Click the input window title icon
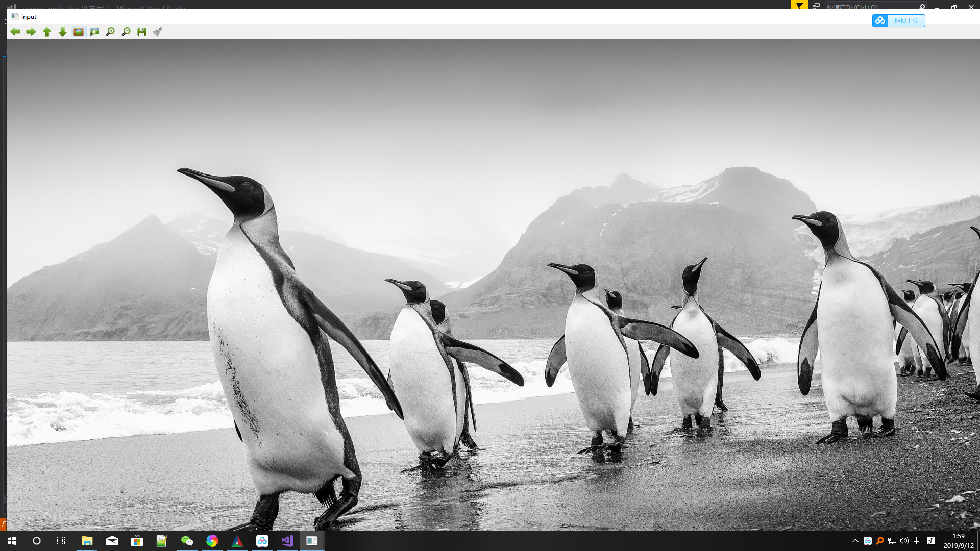The width and height of the screenshot is (980, 551). (14, 16)
